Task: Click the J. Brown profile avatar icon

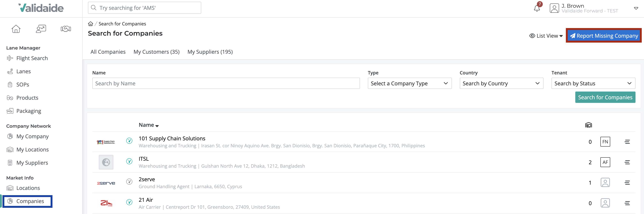Action: coord(554,8)
